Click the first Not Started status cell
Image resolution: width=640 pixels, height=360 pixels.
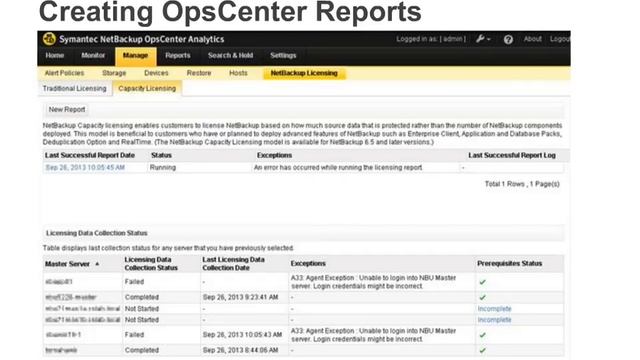click(x=142, y=309)
